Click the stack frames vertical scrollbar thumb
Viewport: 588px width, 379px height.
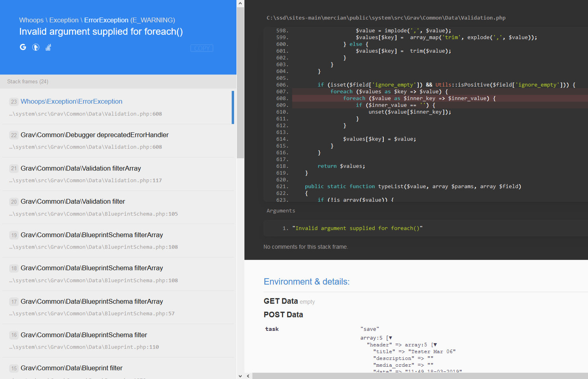[x=240, y=82]
